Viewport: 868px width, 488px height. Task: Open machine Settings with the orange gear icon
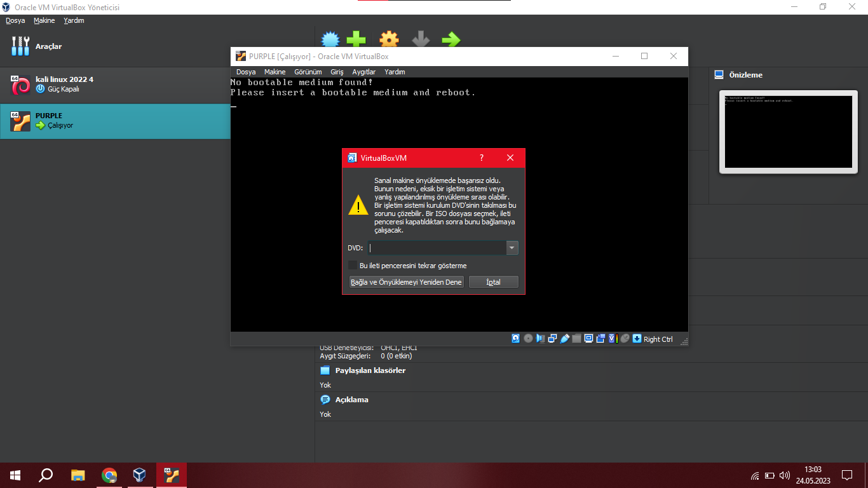[x=389, y=39]
